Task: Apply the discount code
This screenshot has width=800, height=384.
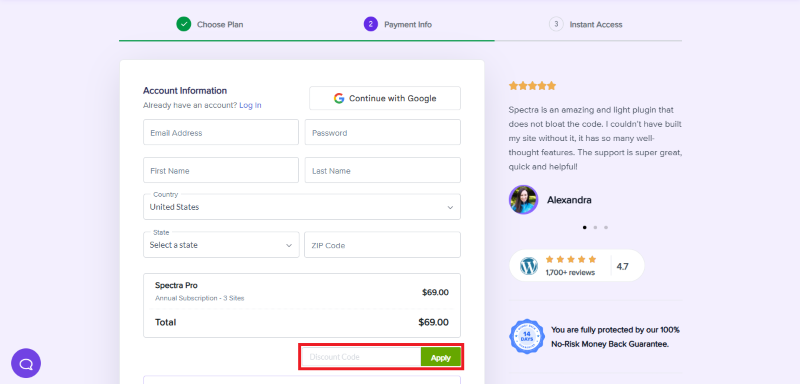Action: click(x=440, y=357)
